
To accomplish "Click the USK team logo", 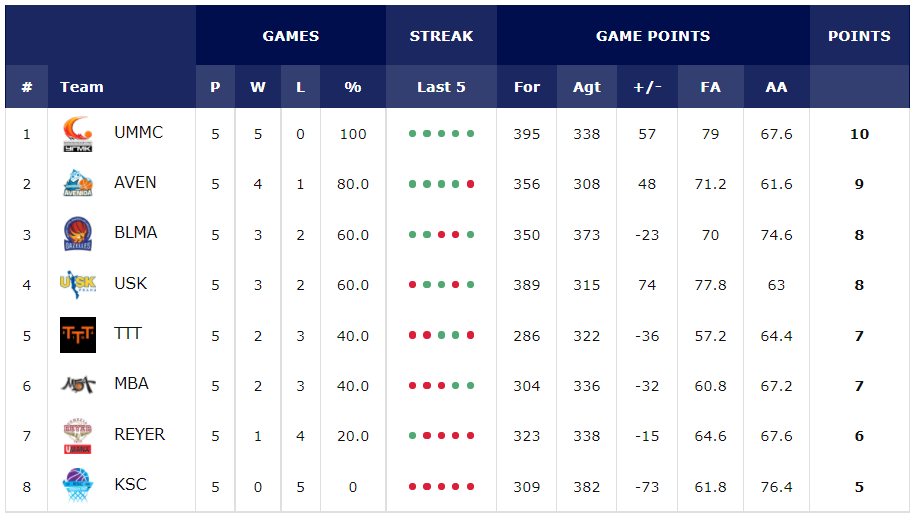I will (x=78, y=284).
